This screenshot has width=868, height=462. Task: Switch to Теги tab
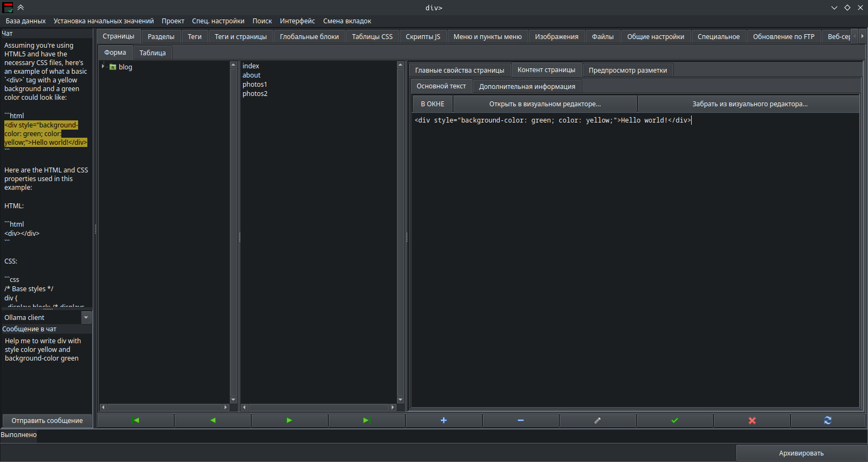tap(195, 37)
